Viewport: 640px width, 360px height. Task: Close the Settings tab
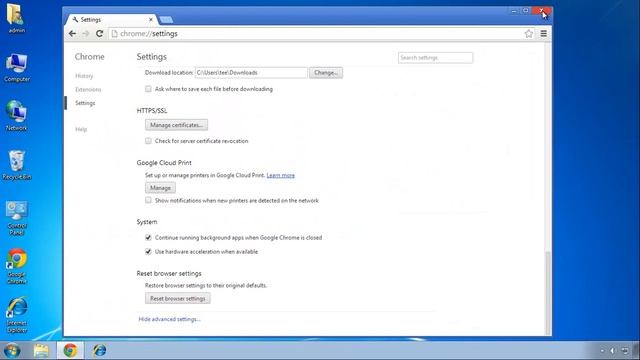click(x=151, y=19)
